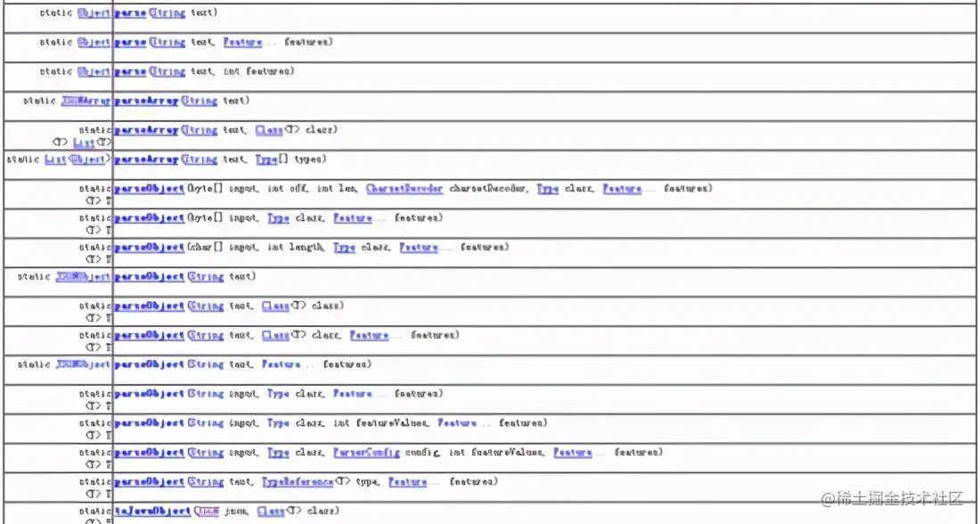Open the ParserConfig type link
Viewport: 980px width, 524px height.
pos(366,453)
